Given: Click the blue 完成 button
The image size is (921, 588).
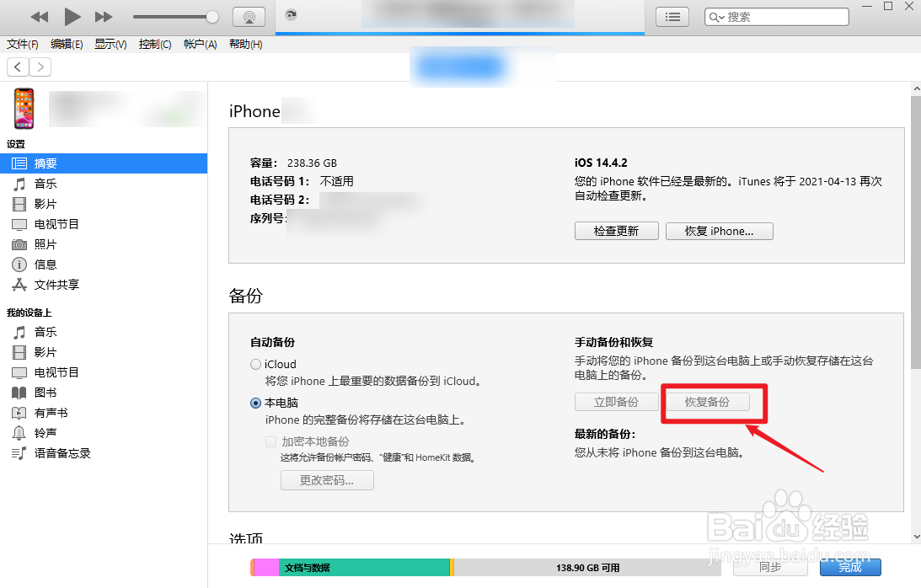Looking at the screenshot, I should [x=850, y=567].
